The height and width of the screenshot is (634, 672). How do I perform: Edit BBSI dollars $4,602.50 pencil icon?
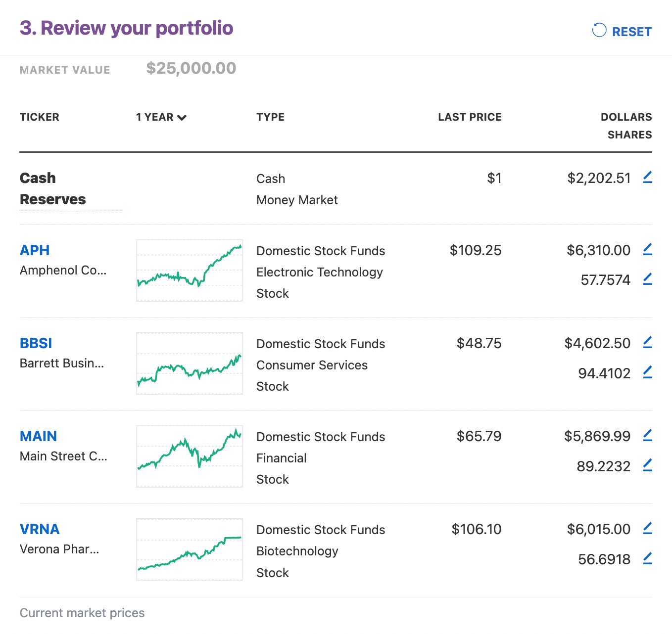(x=647, y=342)
